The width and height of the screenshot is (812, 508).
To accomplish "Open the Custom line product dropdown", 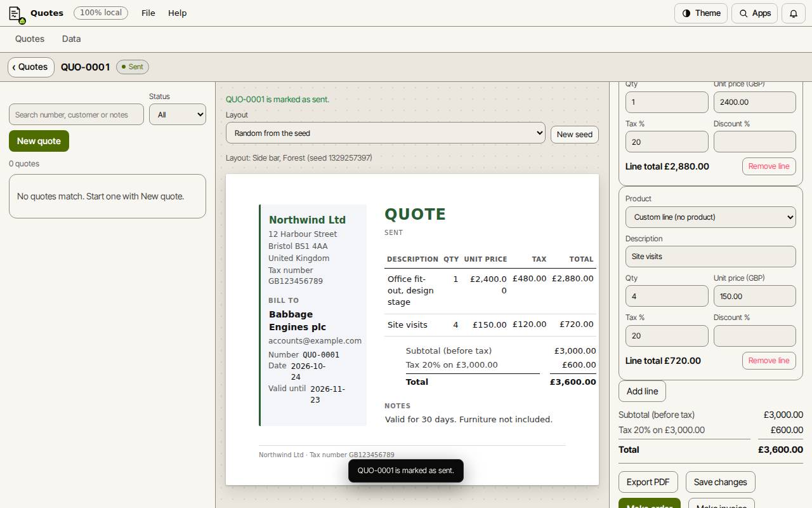I will click(x=710, y=217).
